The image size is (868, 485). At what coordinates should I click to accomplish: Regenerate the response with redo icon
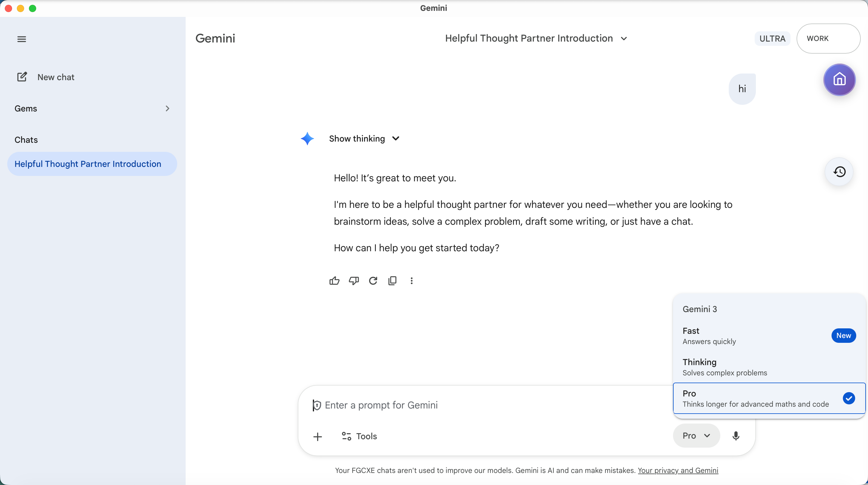[373, 280]
